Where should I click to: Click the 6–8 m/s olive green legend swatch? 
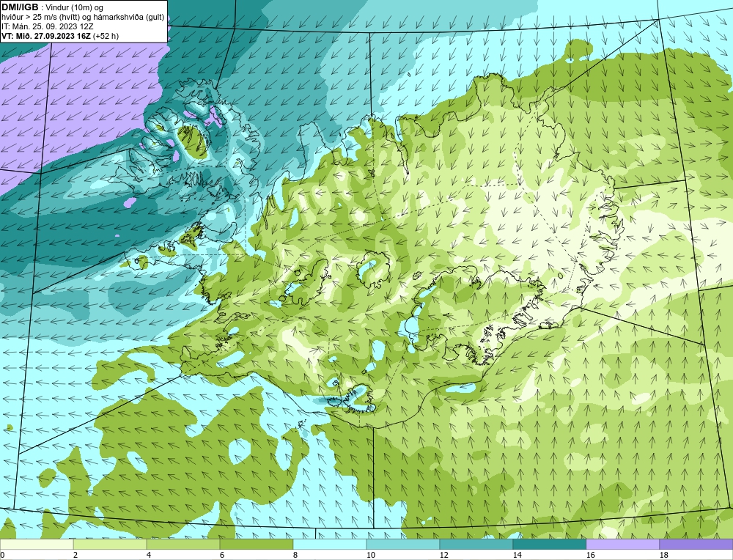pyautogui.click(x=257, y=544)
